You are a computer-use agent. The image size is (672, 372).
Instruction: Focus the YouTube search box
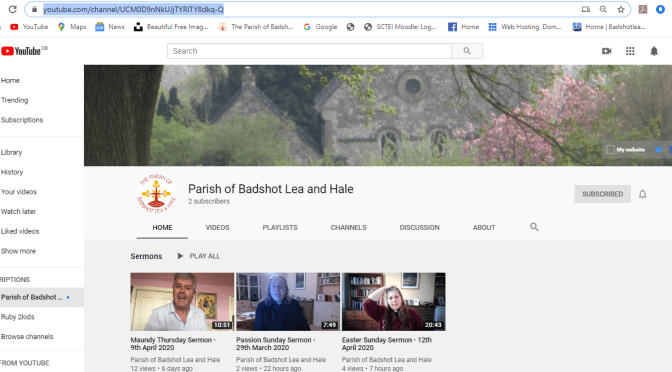(x=309, y=51)
